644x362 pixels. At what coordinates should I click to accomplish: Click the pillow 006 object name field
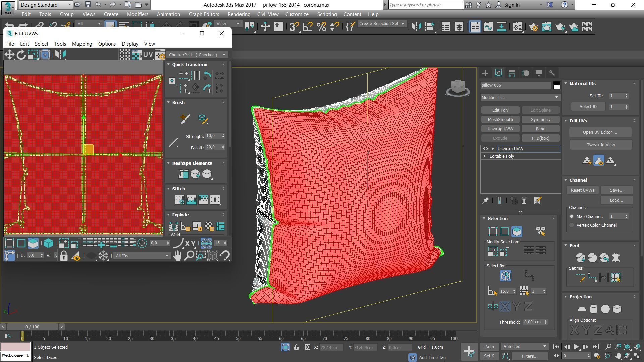click(x=516, y=85)
